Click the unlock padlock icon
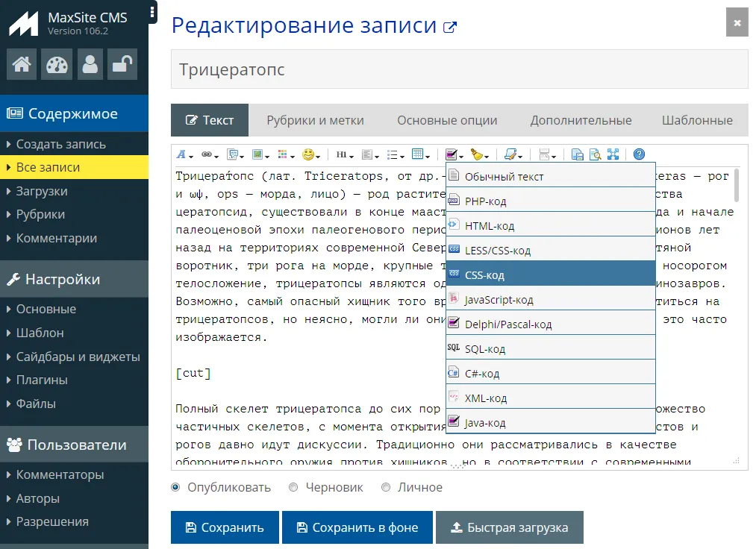 coord(122,65)
